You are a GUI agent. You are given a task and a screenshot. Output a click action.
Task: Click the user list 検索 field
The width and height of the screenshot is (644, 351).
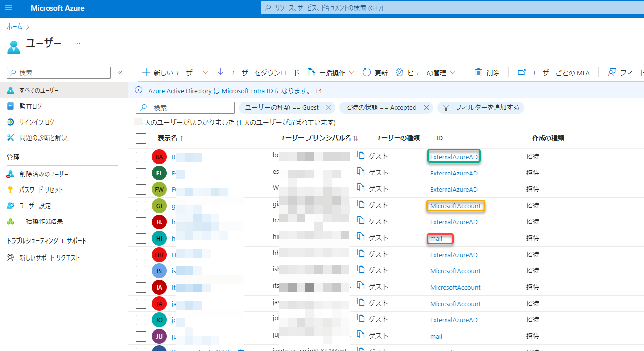(185, 107)
